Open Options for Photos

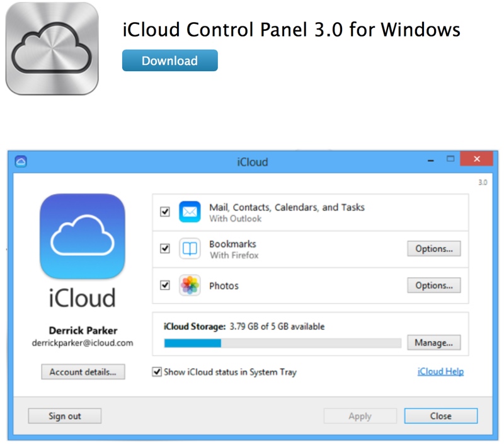tap(433, 285)
